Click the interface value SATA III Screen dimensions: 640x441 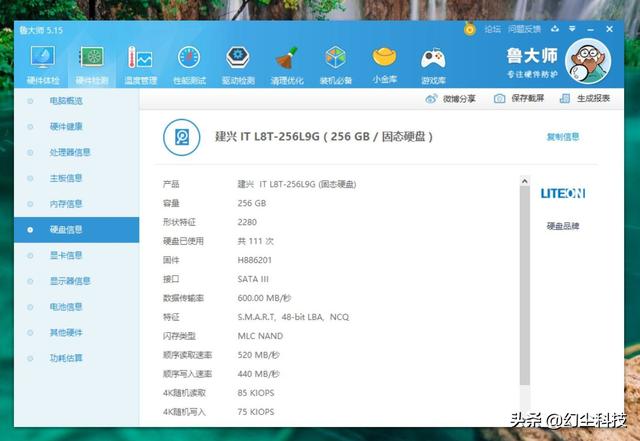point(253,279)
